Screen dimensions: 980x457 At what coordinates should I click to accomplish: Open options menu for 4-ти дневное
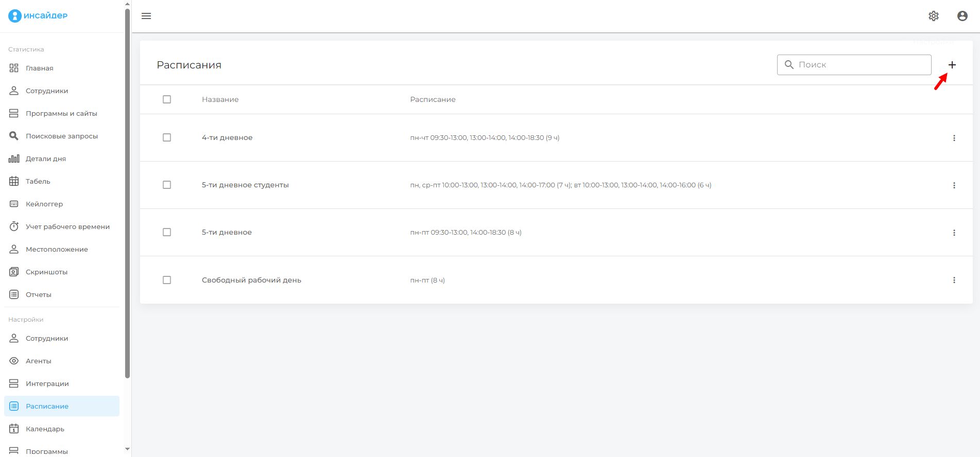click(x=954, y=138)
